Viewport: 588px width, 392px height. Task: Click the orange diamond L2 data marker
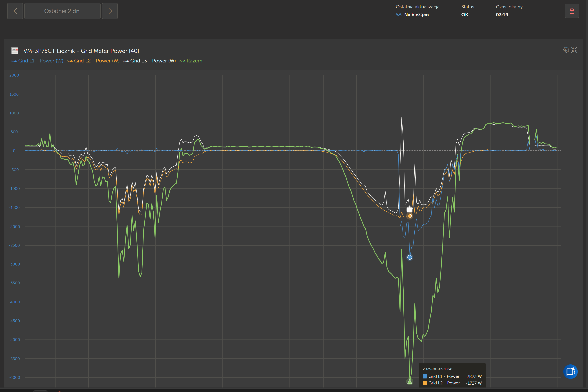pos(410,216)
